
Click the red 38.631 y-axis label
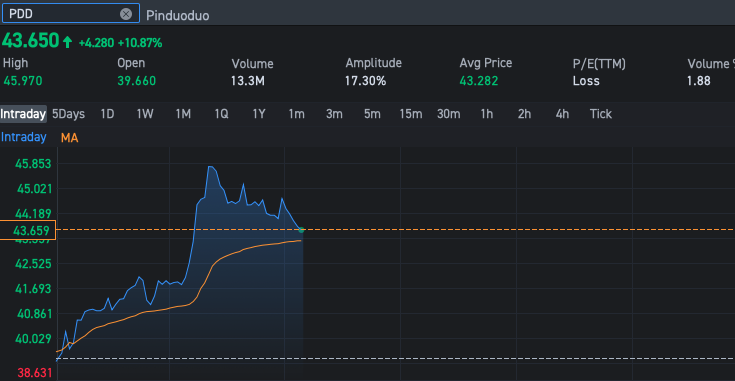34,373
